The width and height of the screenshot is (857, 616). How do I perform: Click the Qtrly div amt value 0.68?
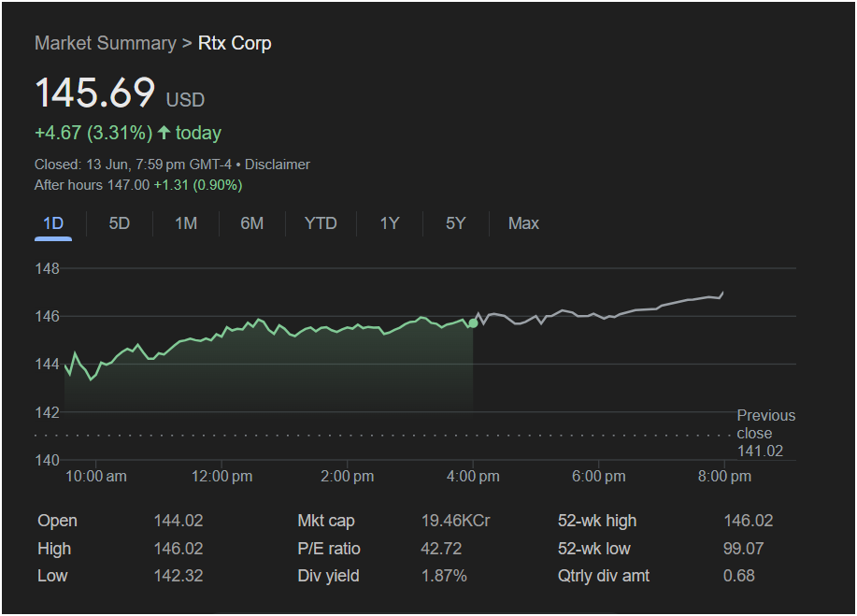click(x=739, y=576)
